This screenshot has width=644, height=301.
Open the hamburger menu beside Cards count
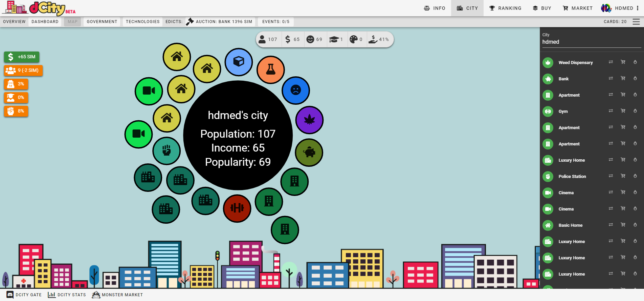pos(636,22)
